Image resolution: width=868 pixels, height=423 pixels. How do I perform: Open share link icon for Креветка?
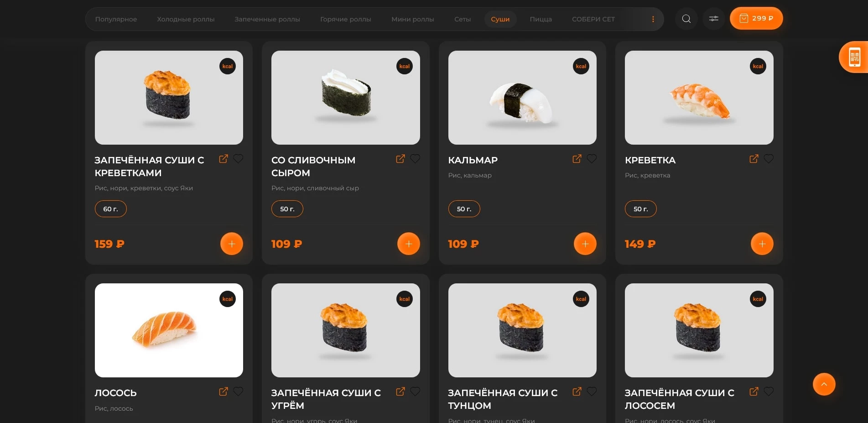754,159
